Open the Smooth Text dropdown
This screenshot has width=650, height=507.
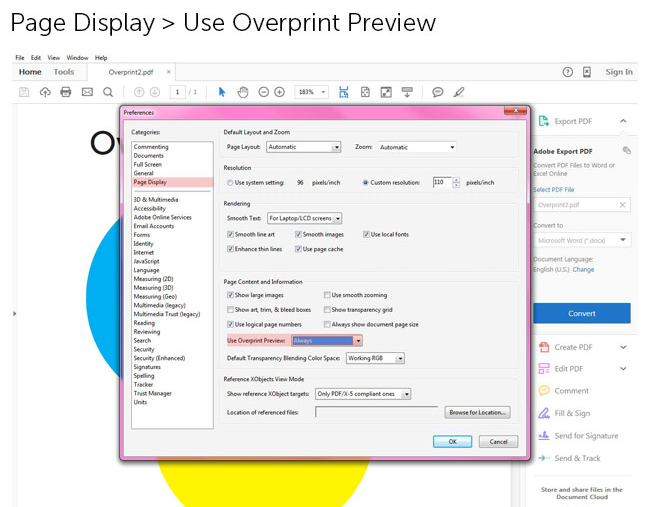coord(304,218)
